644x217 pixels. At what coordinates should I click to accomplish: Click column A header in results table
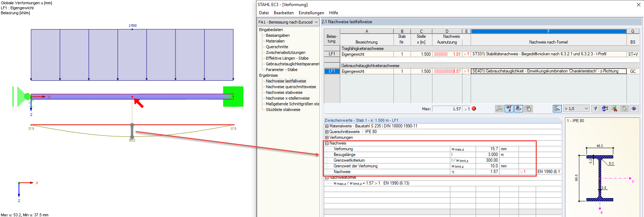point(367,31)
